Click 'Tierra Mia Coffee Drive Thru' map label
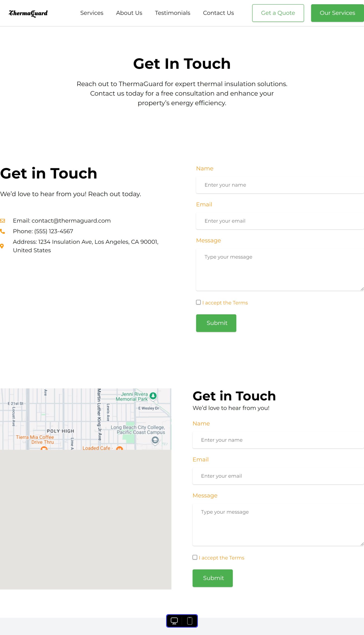Viewport: 364px width, 635px height. pos(35,440)
